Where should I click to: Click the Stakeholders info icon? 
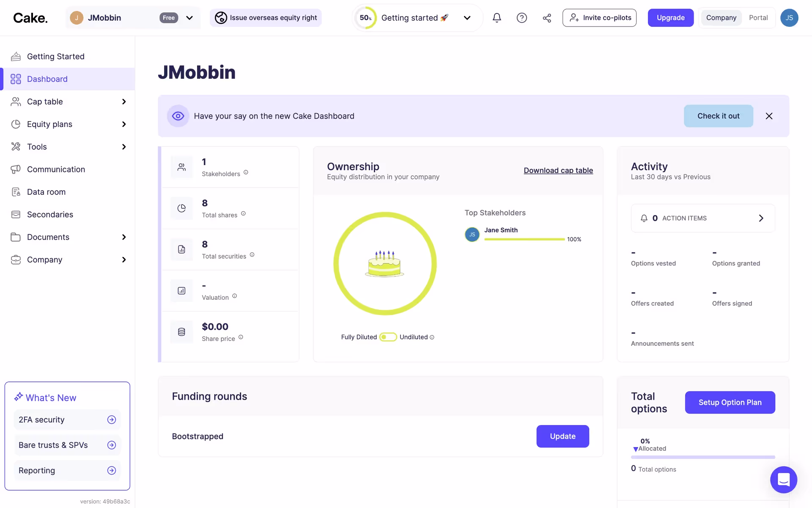click(x=246, y=172)
